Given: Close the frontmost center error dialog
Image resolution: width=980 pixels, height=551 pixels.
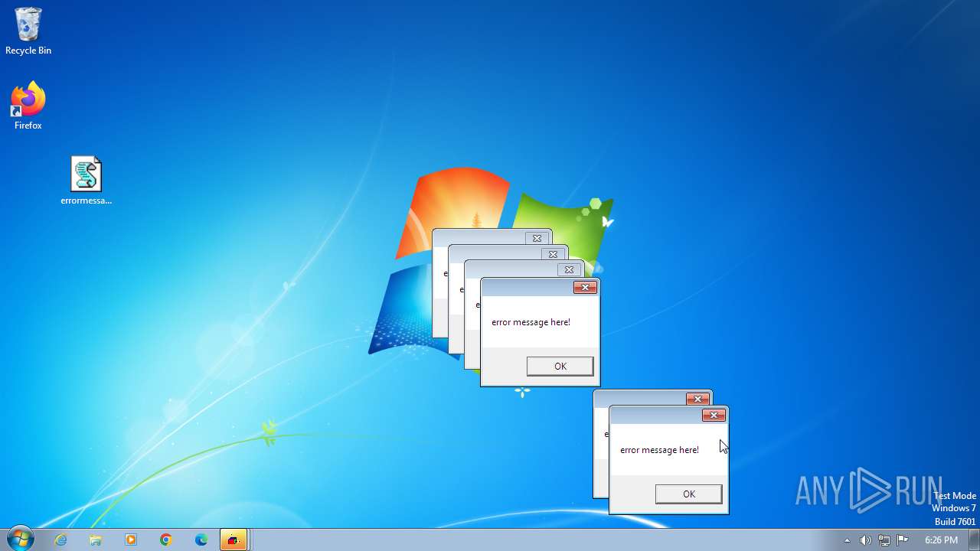Looking at the screenshot, I should coord(585,287).
